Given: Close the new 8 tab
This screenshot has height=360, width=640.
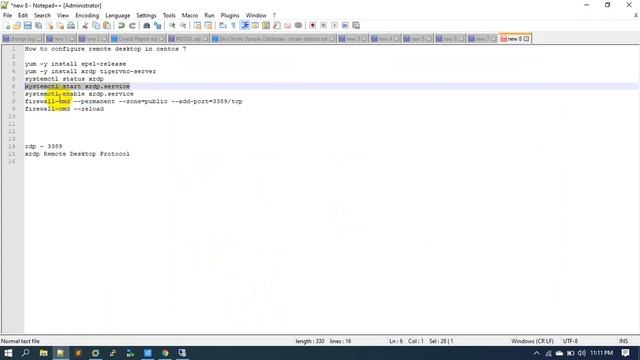Looking at the screenshot, I should pyautogui.click(x=527, y=39).
